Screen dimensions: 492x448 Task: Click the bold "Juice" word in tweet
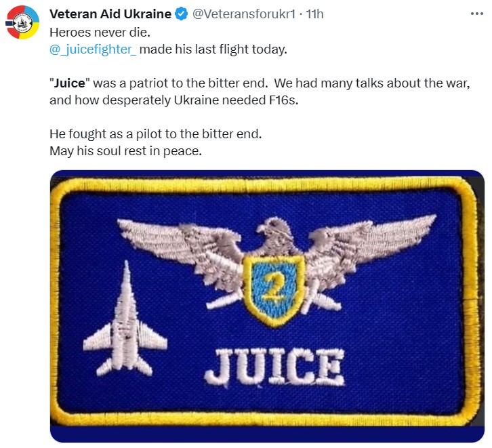click(71, 83)
